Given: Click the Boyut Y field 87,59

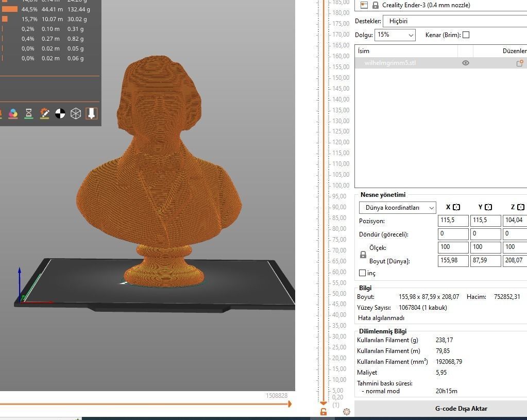Looking at the screenshot, I should (x=485, y=261).
